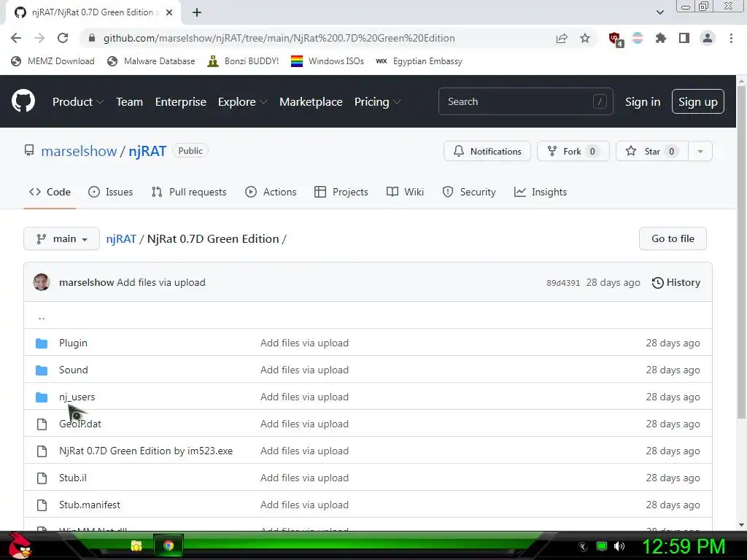Star the njRAT repository
This screenshot has width=747, height=560.
652,152
